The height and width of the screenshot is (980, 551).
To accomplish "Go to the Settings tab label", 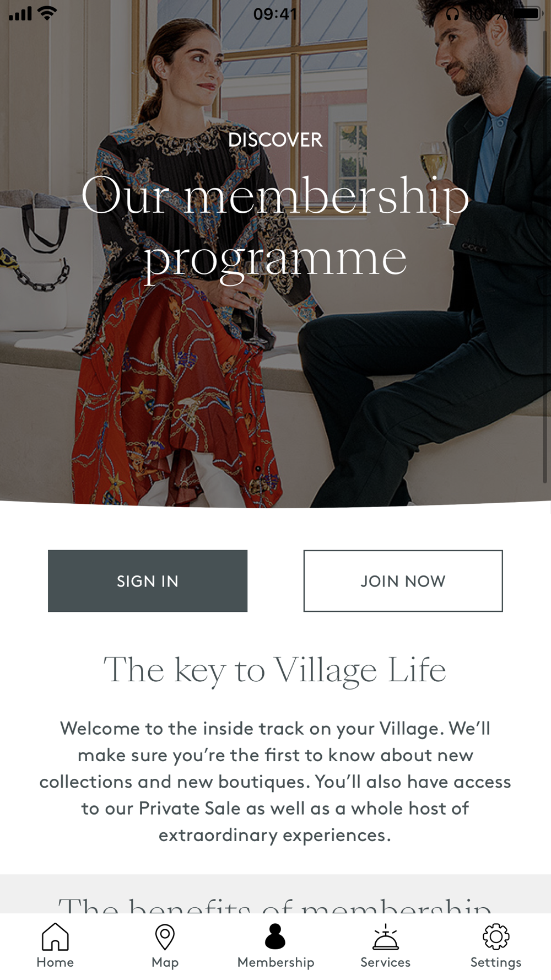I will point(496,963).
